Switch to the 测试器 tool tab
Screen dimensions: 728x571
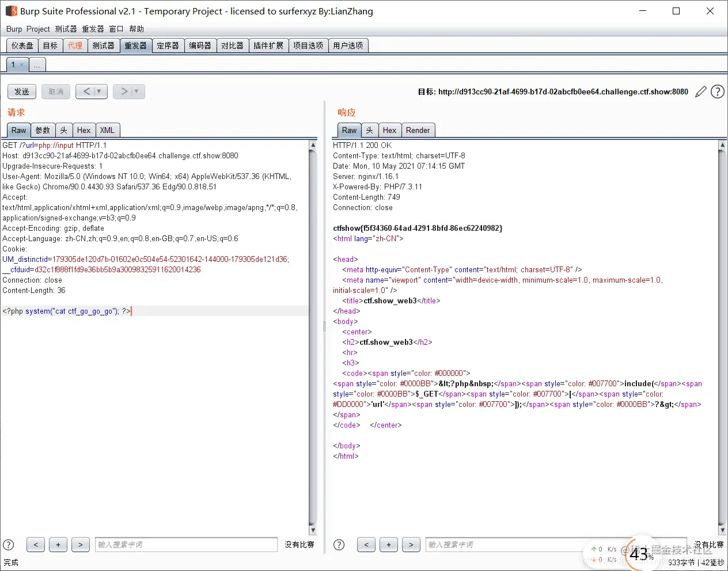(x=104, y=45)
